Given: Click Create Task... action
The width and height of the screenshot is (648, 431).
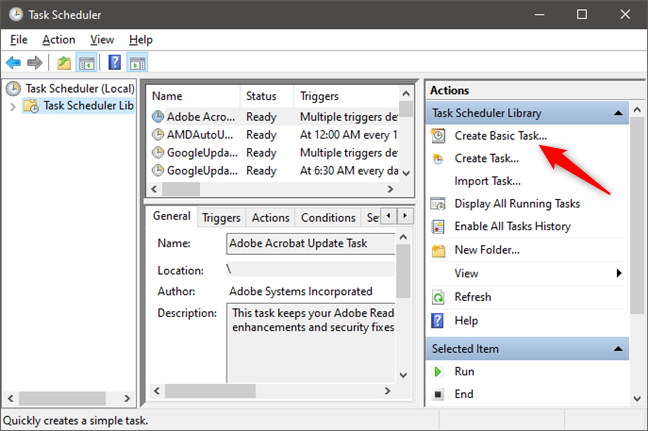Looking at the screenshot, I should coord(486,158).
